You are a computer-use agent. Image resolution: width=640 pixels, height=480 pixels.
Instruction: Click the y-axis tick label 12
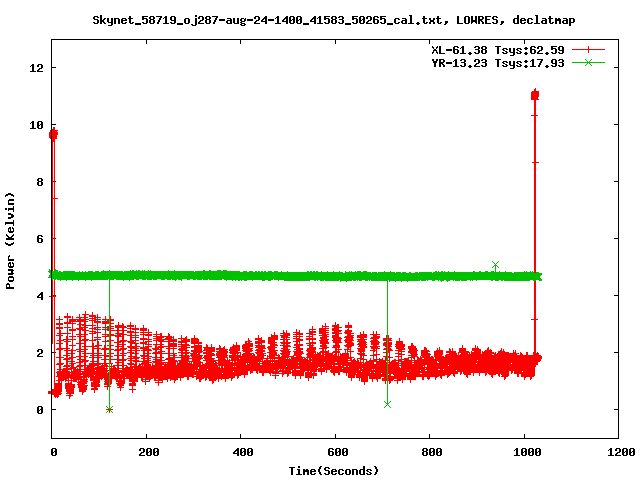point(36,67)
